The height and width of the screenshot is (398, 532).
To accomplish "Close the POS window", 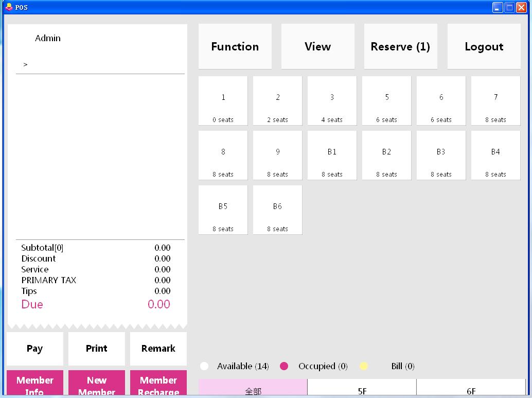I will click(x=521, y=7).
